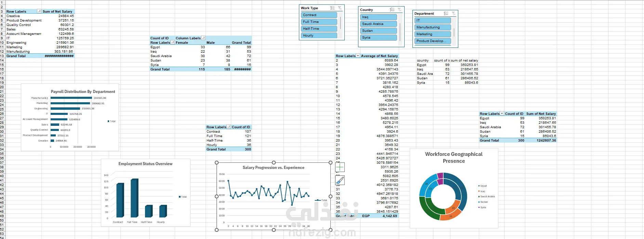Filter by Marketing in the Department slicer
The width and height of the screenshot is (644, 239).
[433, 34]
